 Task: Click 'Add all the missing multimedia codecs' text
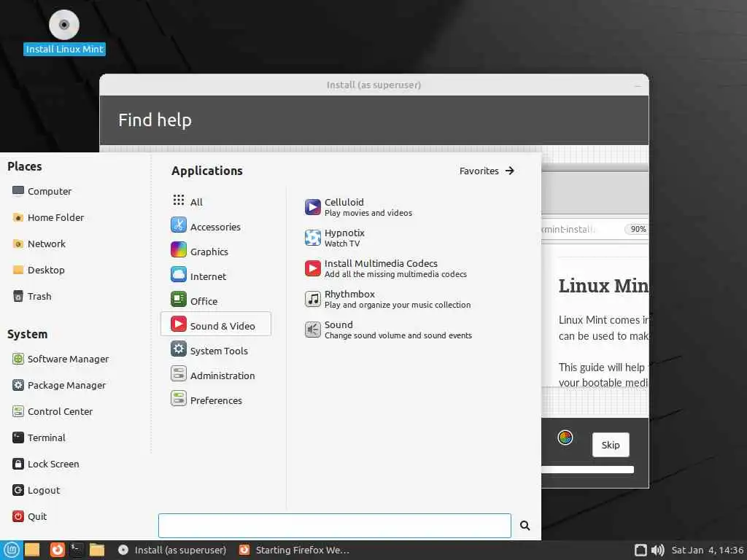[x=395, y=274]
